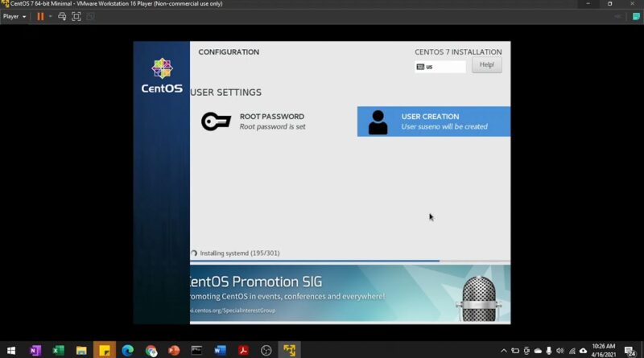Pause the virtual machine
Screen dimensions: 644x358
[x=40, y=16]
